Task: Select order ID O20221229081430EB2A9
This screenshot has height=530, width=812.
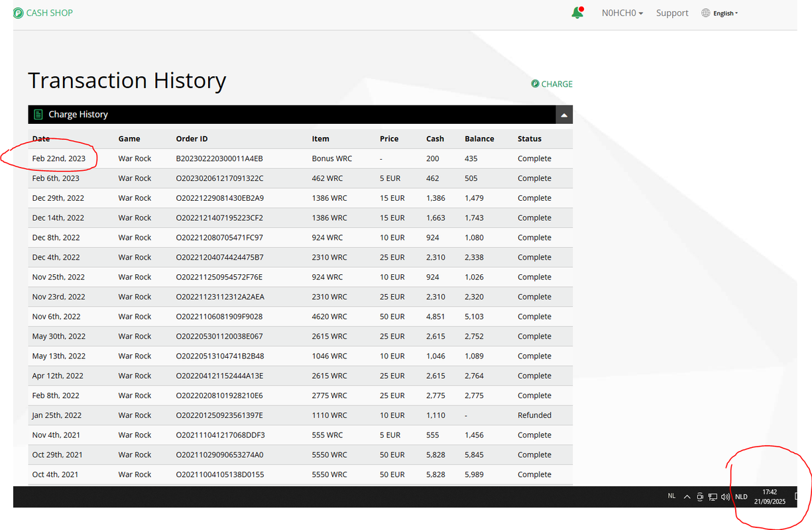Action: pyautogui.click(x=219, y=198)
